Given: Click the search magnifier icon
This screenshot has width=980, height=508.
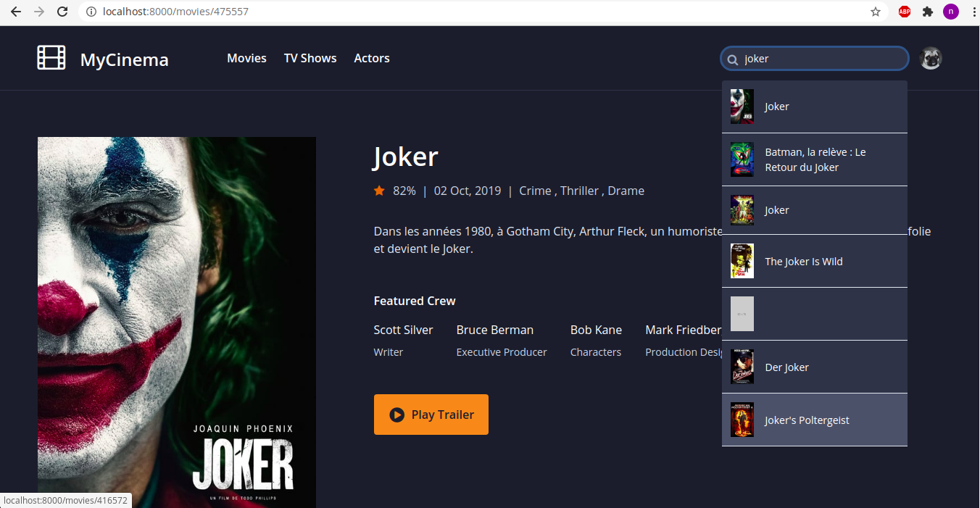Looking at the screenshot, I should (733, 59).
